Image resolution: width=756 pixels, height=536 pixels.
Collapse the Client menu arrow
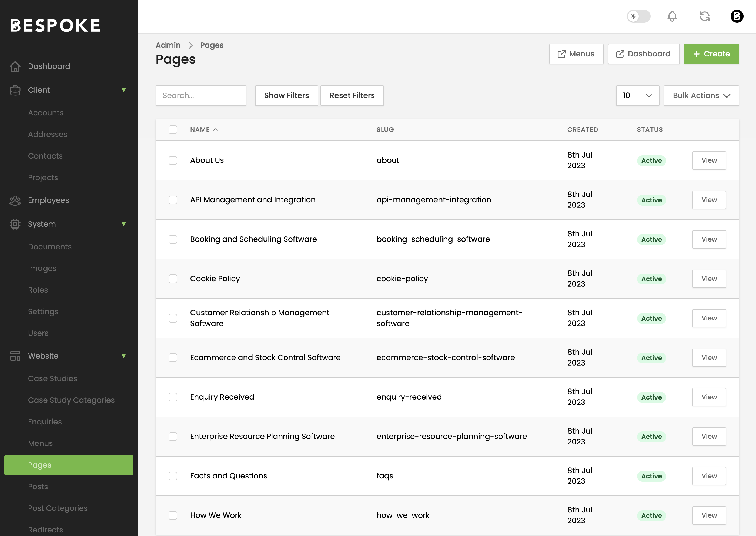tap(124, 90)
